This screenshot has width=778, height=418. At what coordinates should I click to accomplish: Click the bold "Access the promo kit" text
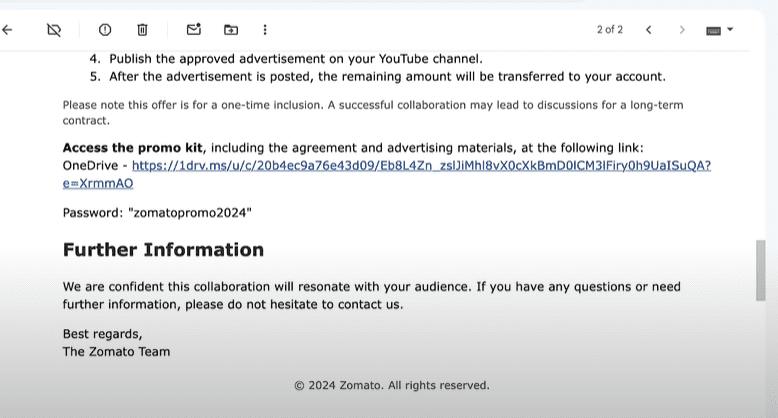coord(134,148)
